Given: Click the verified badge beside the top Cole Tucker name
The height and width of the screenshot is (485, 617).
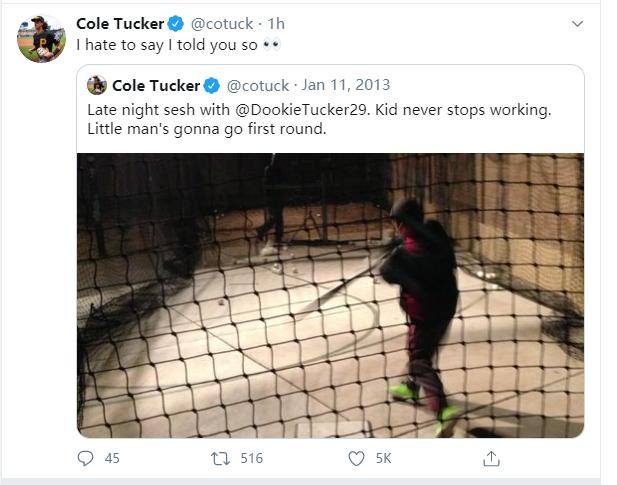Looking at the screenshot, I should tap(176, 24).
